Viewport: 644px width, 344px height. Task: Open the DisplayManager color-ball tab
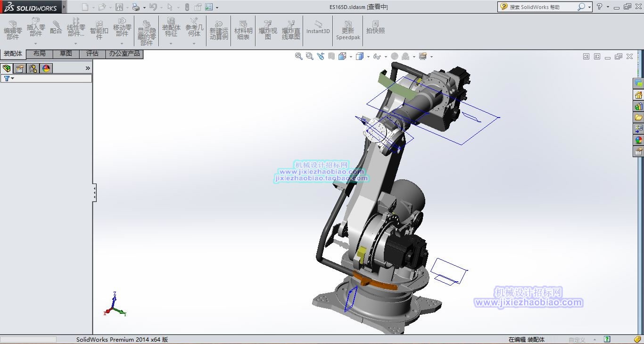(46, 68)
